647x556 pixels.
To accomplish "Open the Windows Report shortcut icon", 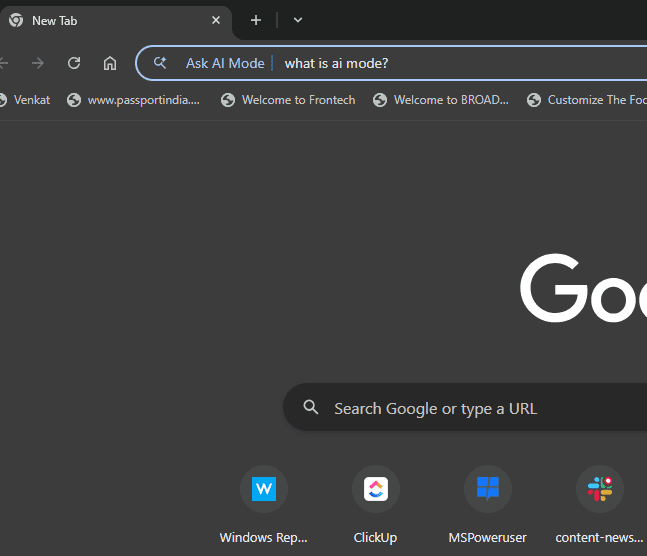I will click(264, 489).
